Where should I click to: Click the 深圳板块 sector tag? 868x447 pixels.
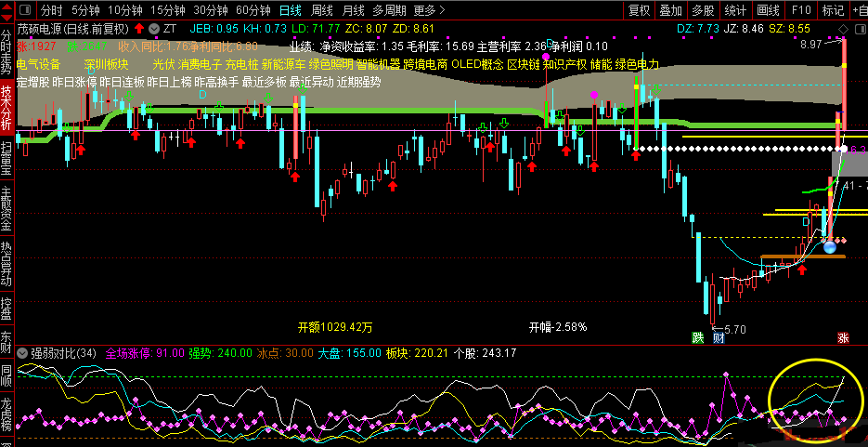click(x=106, y=64)
